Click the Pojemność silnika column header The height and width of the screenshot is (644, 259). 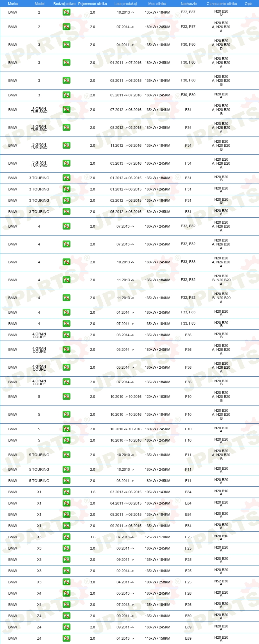pyautogui.click(x=92, y=4)
